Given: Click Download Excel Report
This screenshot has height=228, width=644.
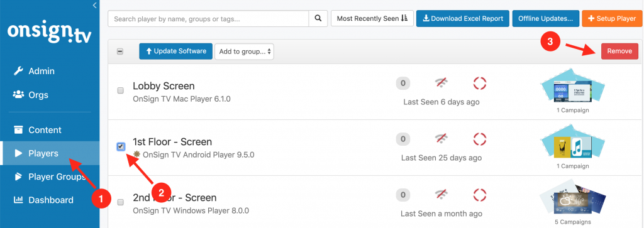Looking at the screenshot, I should tap(463, 18).
